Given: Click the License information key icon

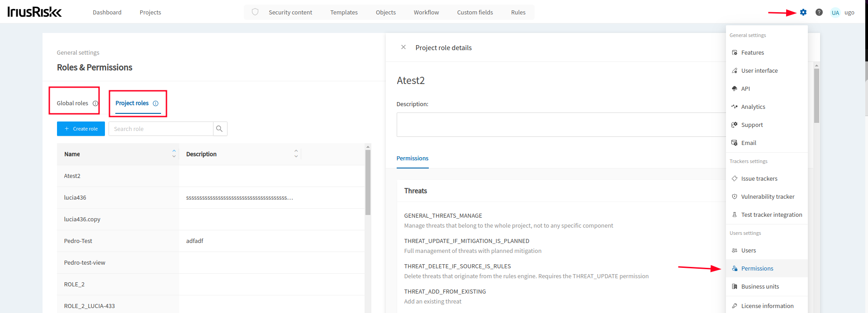Looking at the screenshot, I should tap(735, 306).
